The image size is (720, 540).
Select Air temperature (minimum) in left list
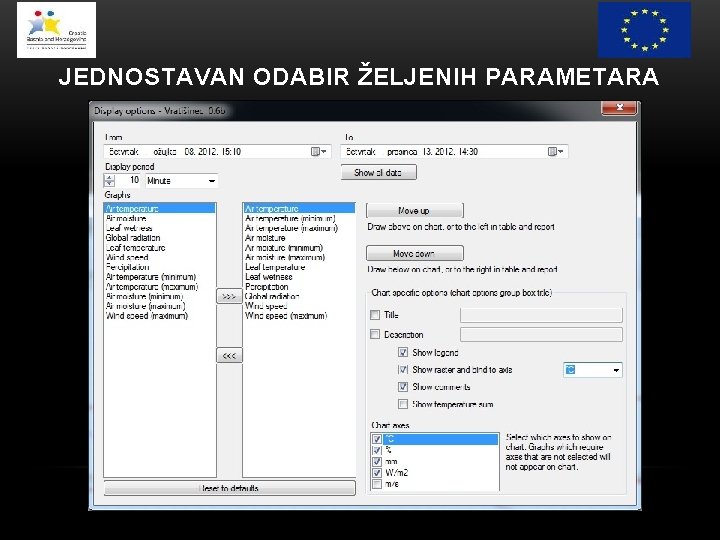click(x=159, y=277)
